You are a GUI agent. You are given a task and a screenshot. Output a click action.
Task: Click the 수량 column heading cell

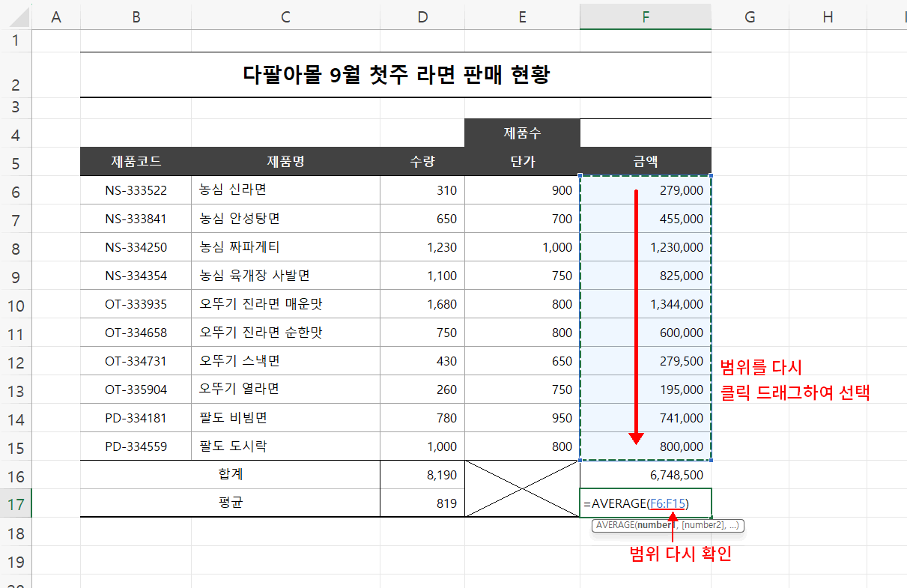click(x=422, y=162)
